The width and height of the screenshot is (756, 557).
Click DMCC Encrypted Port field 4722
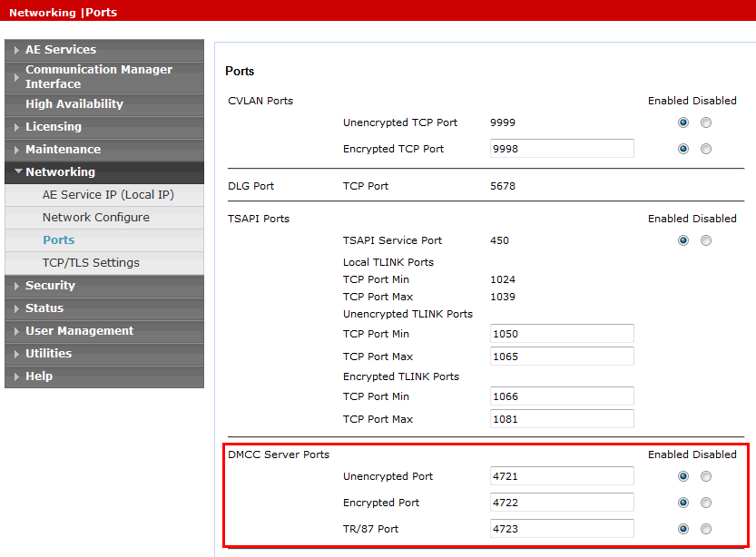(x=562, y=503)
